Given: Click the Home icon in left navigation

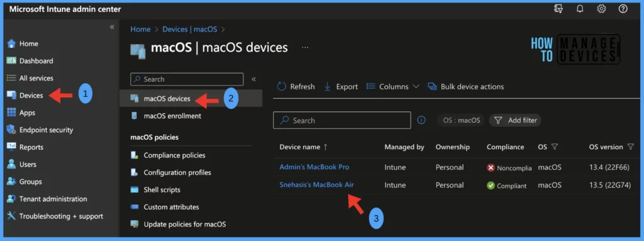Looking at the screenshot, I should pyautogui.click(x=11, y=43).
